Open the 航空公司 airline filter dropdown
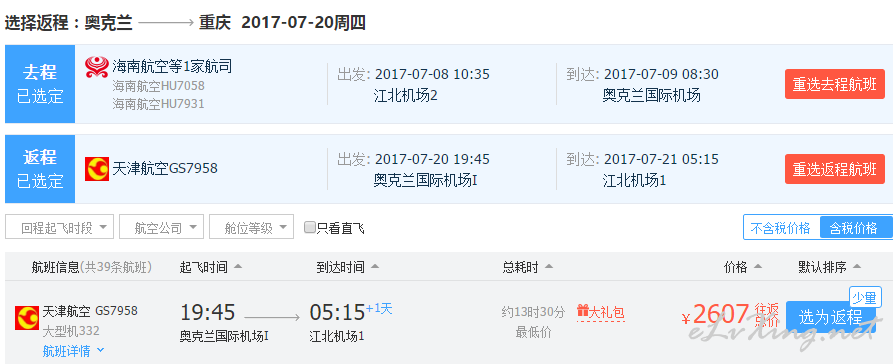 pos(162,228)
